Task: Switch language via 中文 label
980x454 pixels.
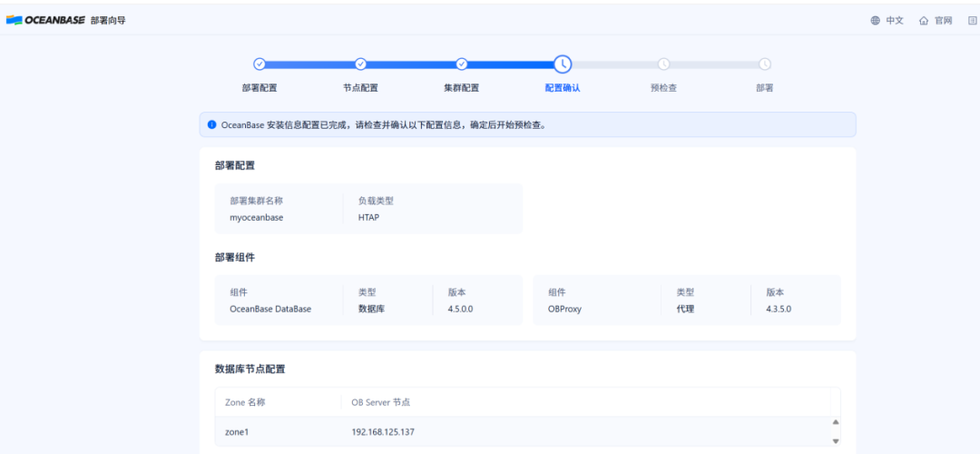Action: (895, 21)
